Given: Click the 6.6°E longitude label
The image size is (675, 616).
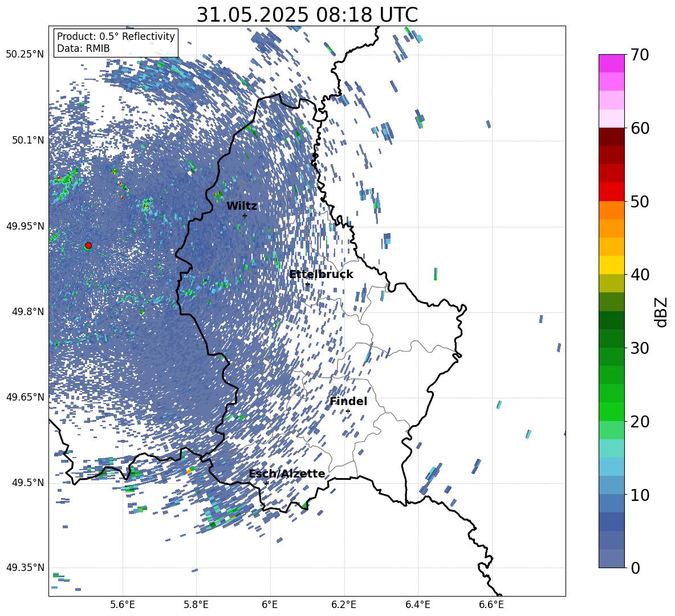Looking at the screenshot, I should coord(491,605).
